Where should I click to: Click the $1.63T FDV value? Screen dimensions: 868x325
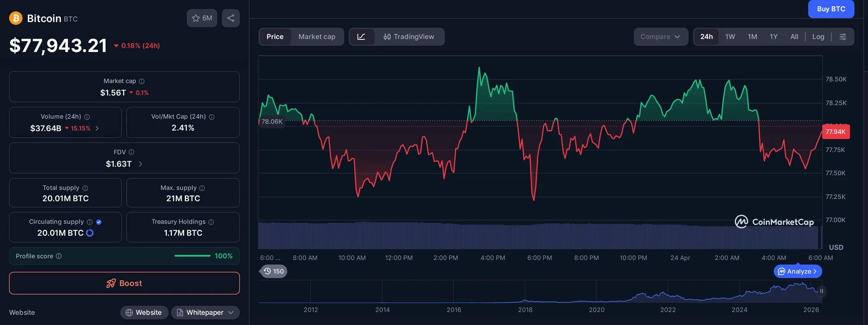(119, 164)
